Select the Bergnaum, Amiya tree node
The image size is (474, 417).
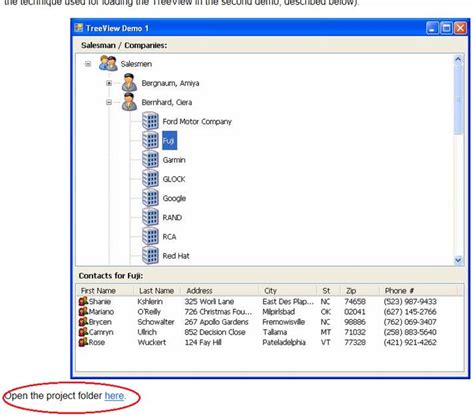coord(170,83)
